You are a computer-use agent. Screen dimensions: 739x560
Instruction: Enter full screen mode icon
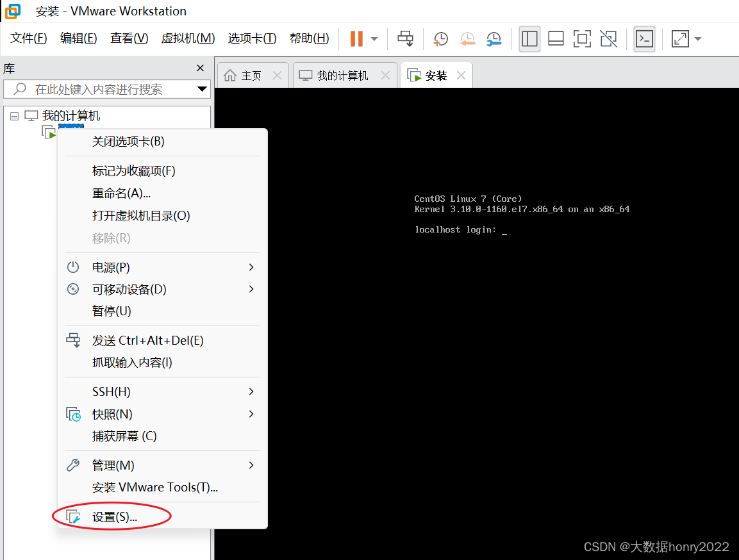582,38
